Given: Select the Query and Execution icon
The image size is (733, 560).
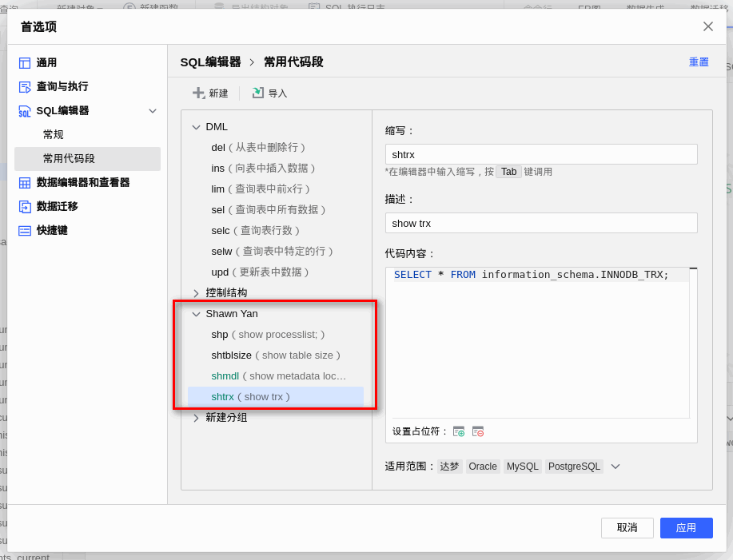Looking at the screenshot, I should coord(25,87).
